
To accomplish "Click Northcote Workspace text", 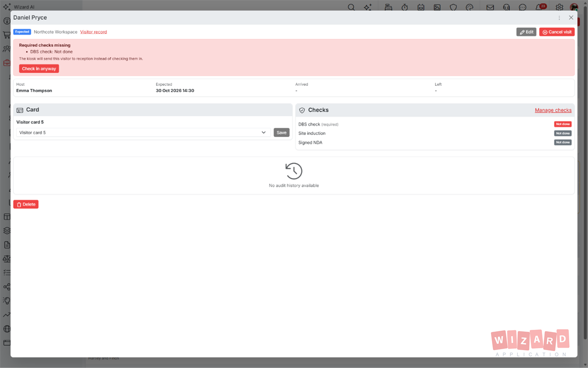I will (56, 32).
